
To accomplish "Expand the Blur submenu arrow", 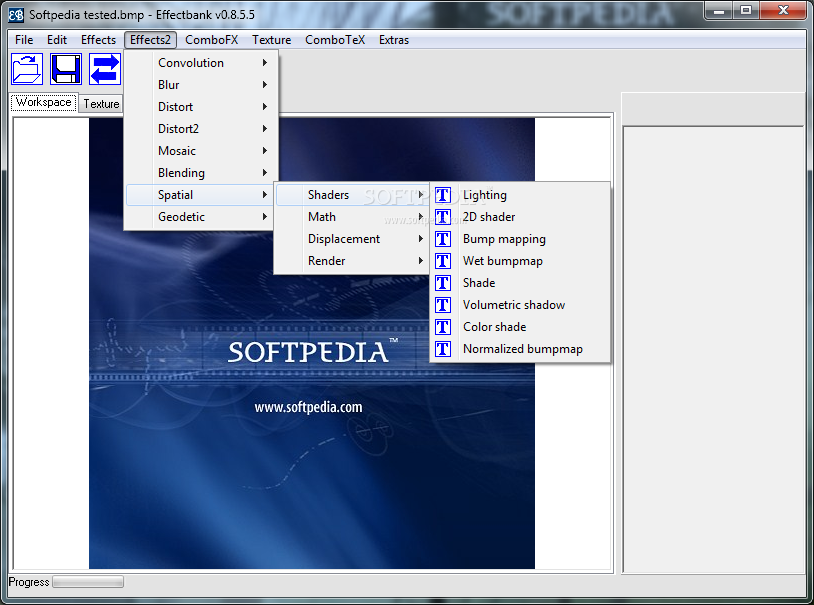I will tap(265, 85).
